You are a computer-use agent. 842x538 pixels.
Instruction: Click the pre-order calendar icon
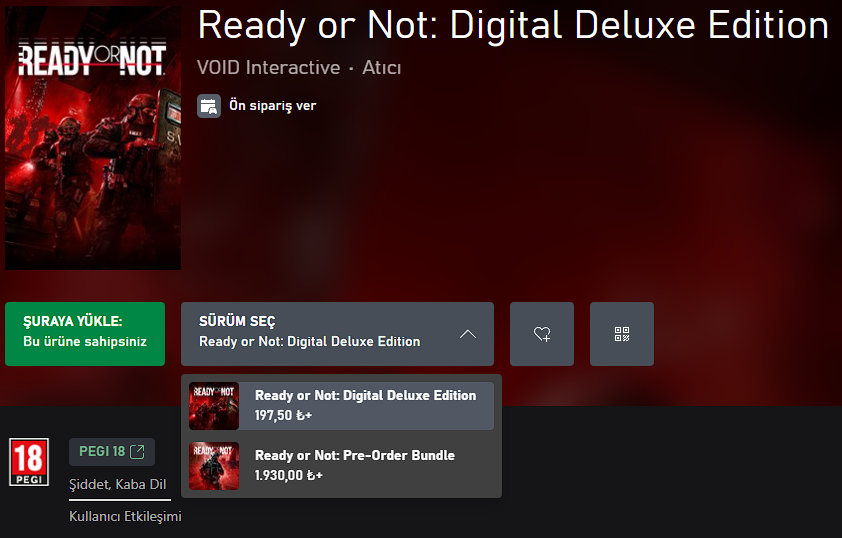click(x=209, y=106)
